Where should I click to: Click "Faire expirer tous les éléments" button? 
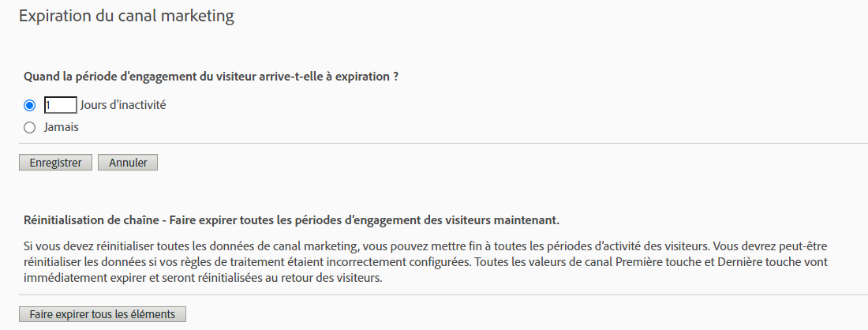tap(103, 314)
